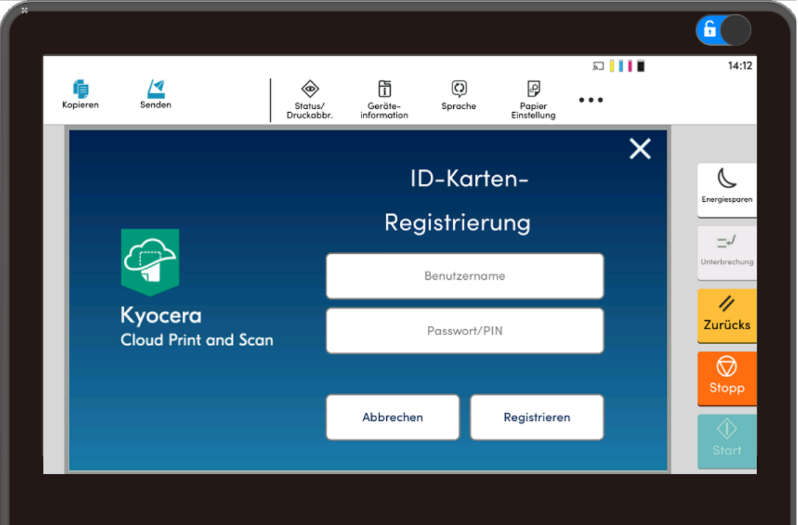Click the Passwort/PIN input field
Image resolution: width=798 pixels, height=525 pixels.
[x=465, y=331]
